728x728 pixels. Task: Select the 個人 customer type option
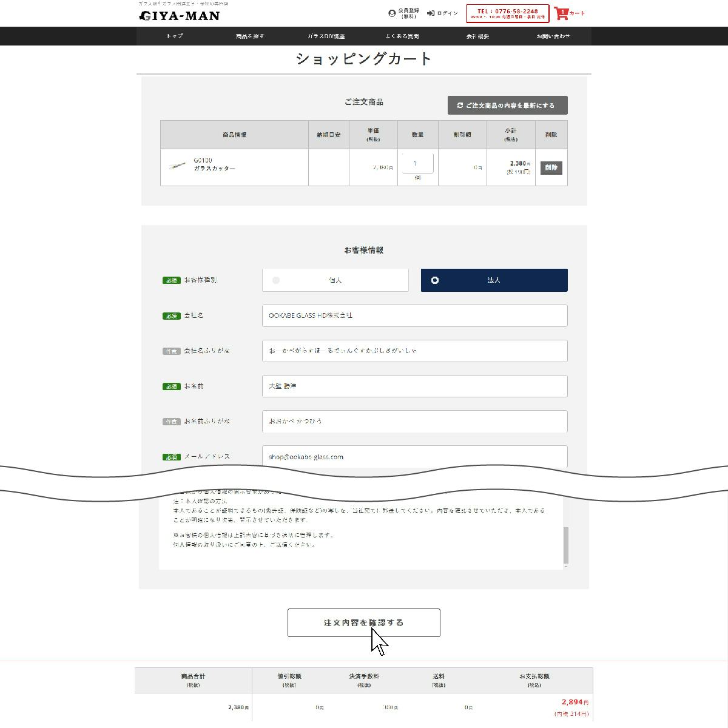tap(335, 280)
